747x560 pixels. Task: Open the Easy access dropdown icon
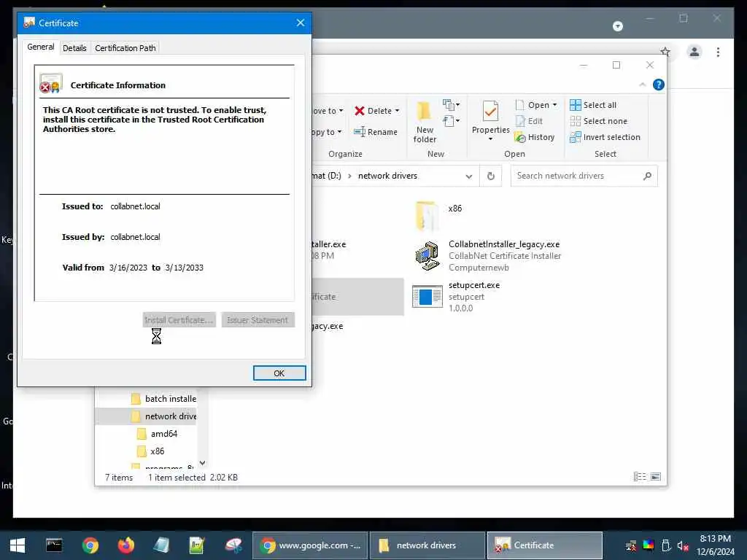451,121
